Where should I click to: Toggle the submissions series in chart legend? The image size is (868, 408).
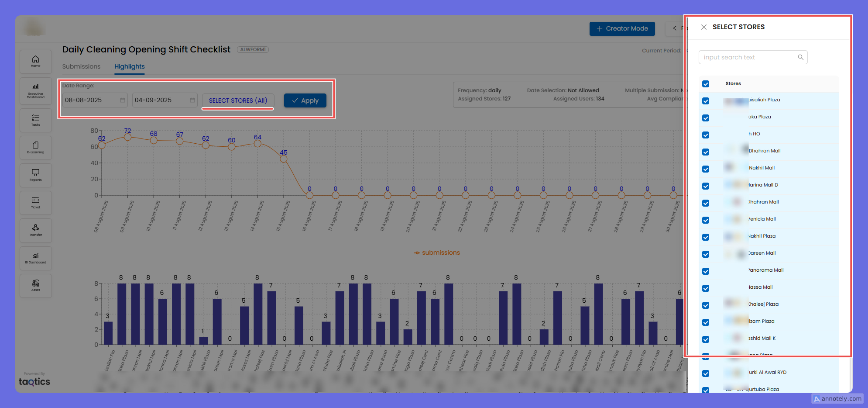click(437, 252)
